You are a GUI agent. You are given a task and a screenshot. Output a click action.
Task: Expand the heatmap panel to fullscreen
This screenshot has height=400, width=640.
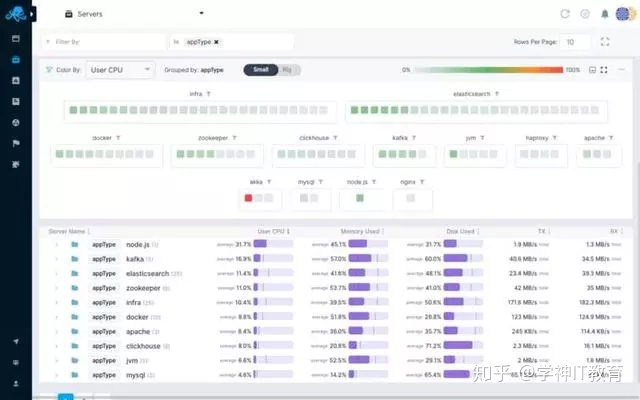(x=604, y=70)
